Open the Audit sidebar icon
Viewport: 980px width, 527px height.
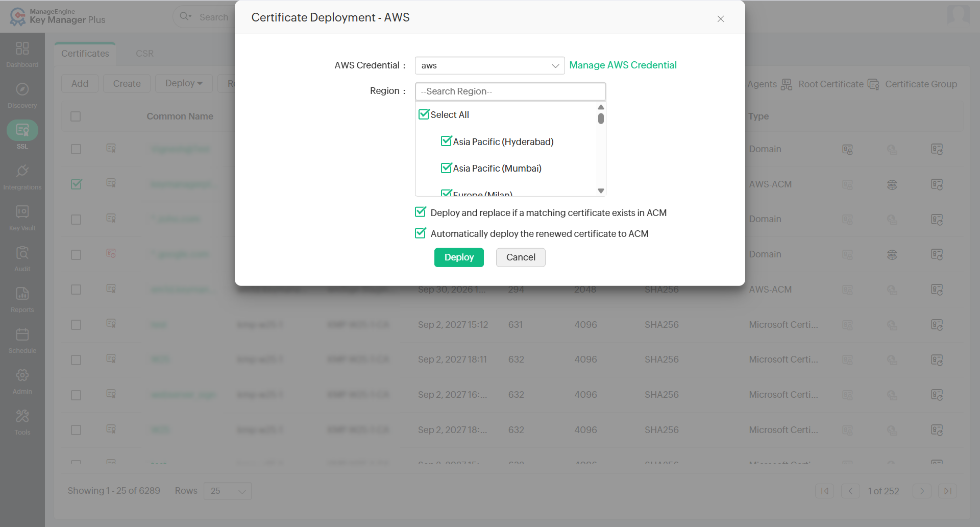[x=22, y=258]
